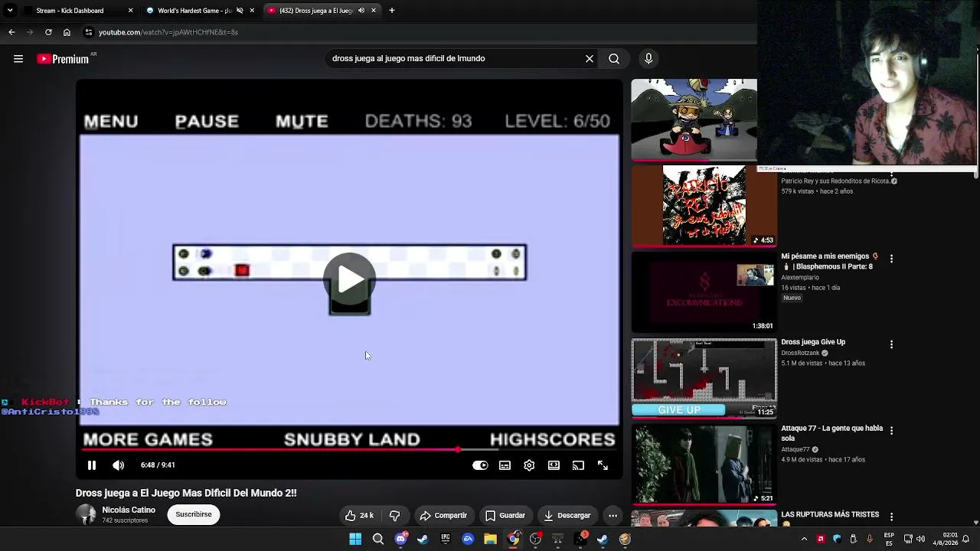The width and height of the screenshot is (980, 551).
Task: Open the Attaque 77 video thumbnail
Action: click(x=704, y=464)
